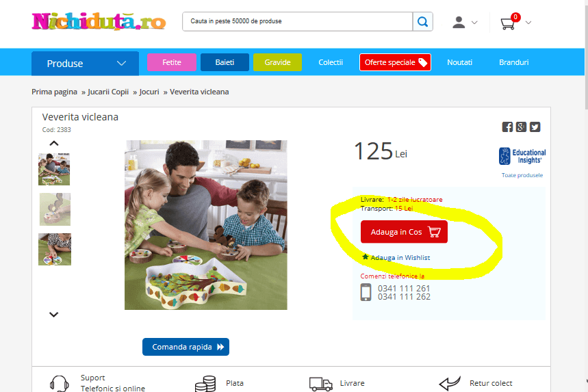This screenshot has height=392, width=588.
Task: Click the Nichiduta.ro site logo
Action: click(99, 21)
